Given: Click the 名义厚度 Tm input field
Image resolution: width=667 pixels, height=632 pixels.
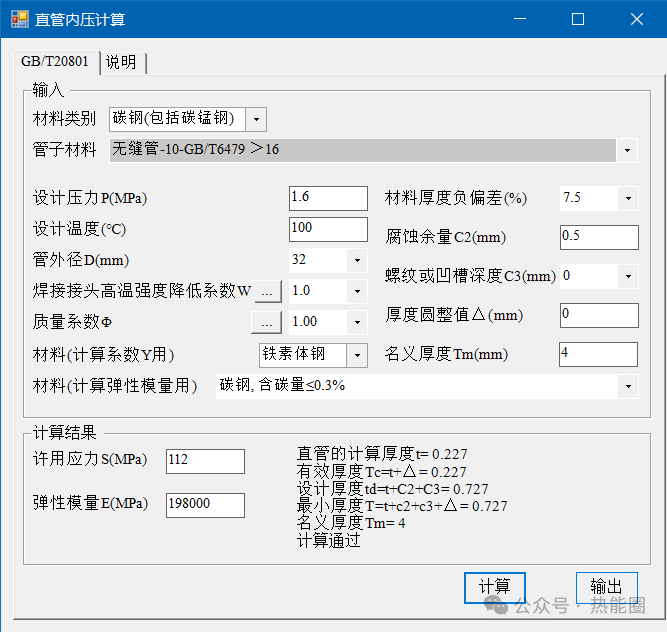Looking at the screenshot, I should pyautogui.click(x=598, y=354).
